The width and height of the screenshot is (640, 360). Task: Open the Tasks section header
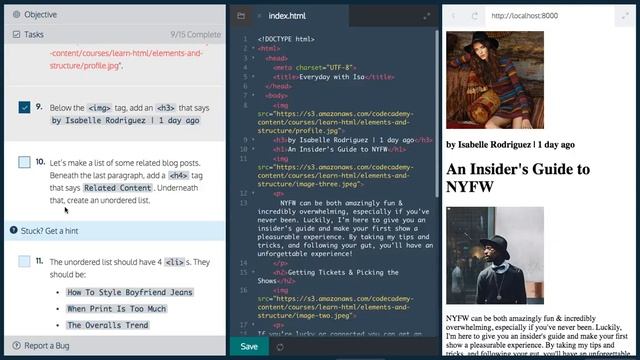coord(115,34)
